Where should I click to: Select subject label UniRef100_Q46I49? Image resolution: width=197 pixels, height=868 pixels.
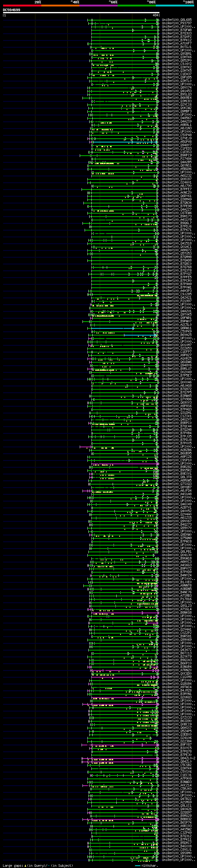[x=177, y=504]
